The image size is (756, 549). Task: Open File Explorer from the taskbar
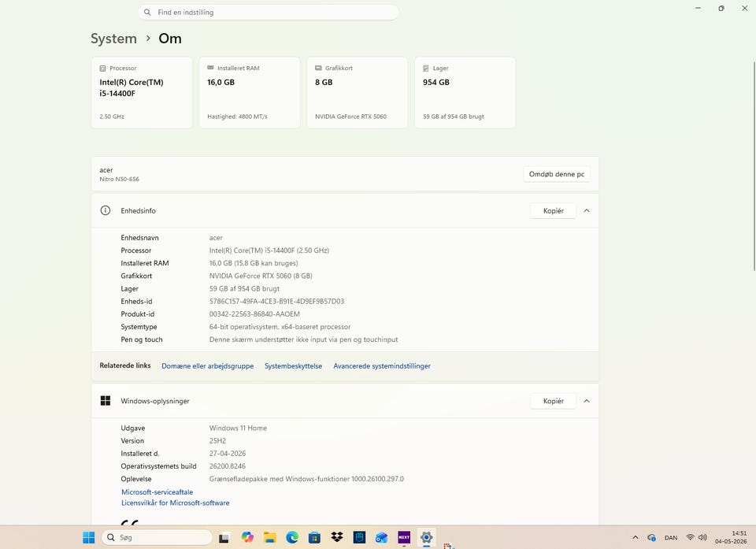269,537
